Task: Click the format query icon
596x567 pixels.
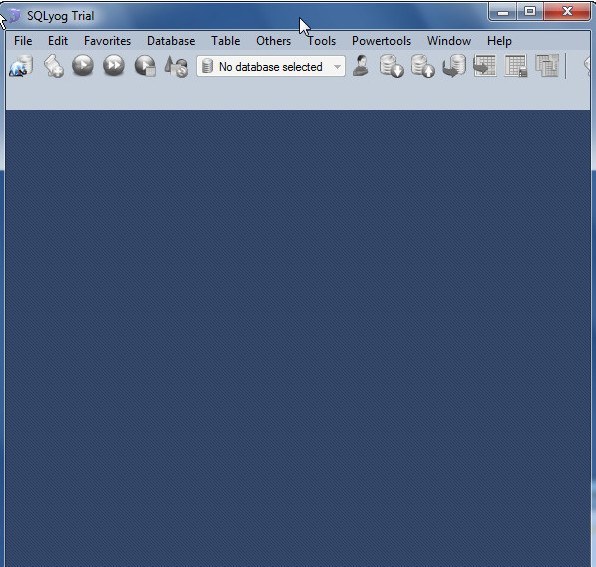Action: click(x=176, y=67)
